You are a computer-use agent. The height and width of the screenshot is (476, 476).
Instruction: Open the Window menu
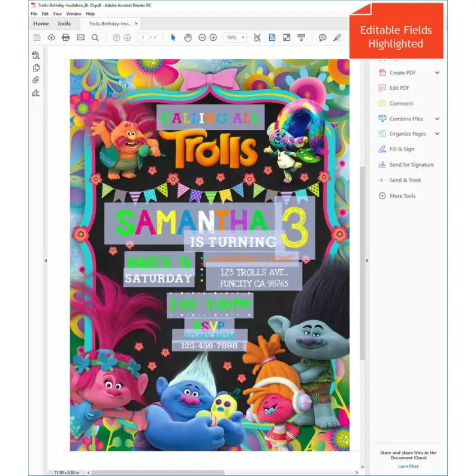coord(74,14)
